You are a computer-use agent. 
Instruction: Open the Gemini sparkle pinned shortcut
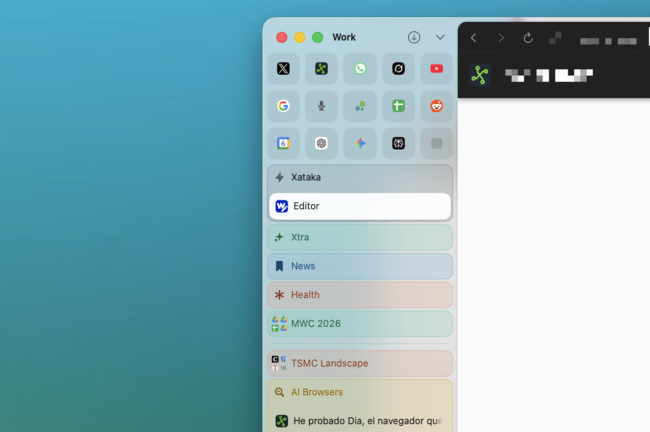(x=360, y=143)
